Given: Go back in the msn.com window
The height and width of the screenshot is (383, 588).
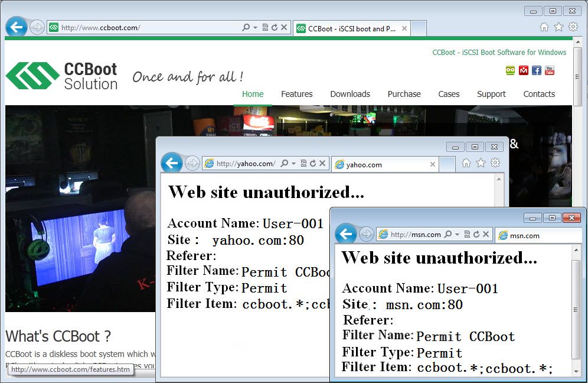Looking at the screenshot, I should coord(345,234).
